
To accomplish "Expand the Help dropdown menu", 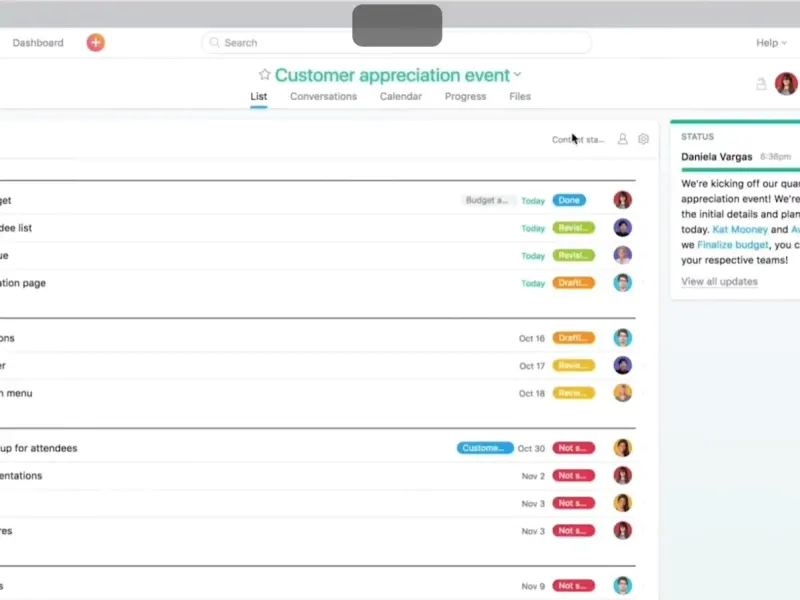I will (771, 43).
